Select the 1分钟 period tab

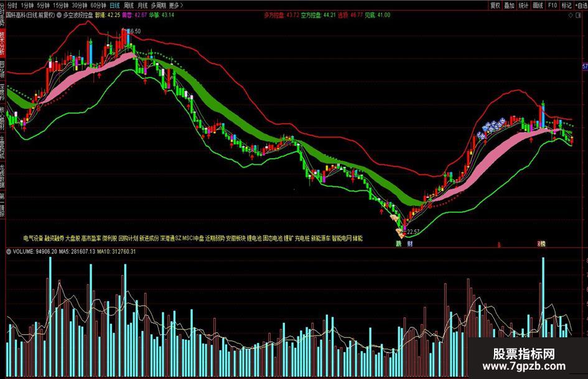(x=27, y=5)
